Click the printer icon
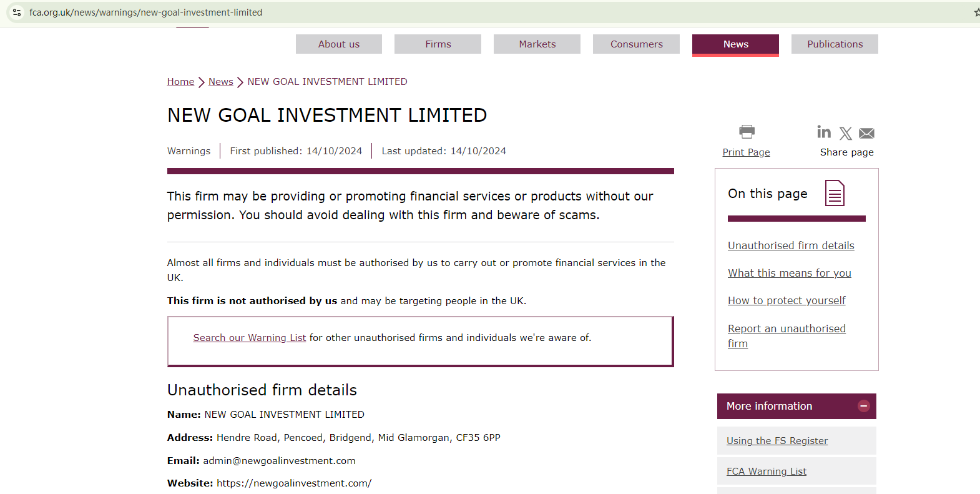 pos(747,132)
